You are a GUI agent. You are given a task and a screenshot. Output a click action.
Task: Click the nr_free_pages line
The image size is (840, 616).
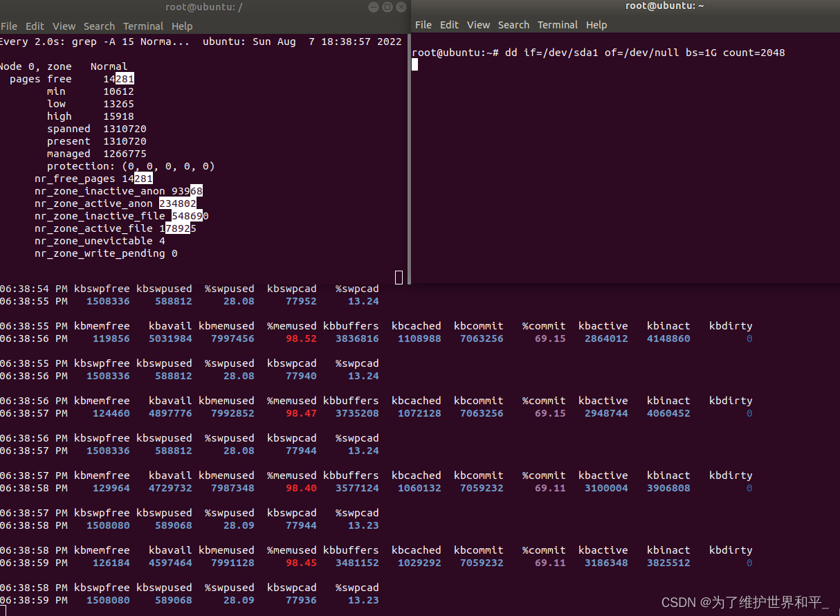[x=94, y=179]
